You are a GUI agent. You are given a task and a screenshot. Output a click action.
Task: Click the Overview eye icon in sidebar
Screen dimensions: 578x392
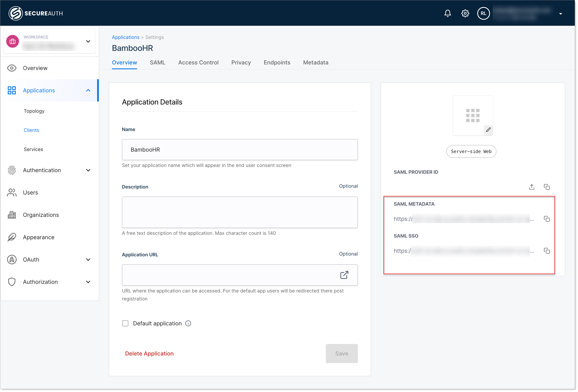(x=12, y=68)
